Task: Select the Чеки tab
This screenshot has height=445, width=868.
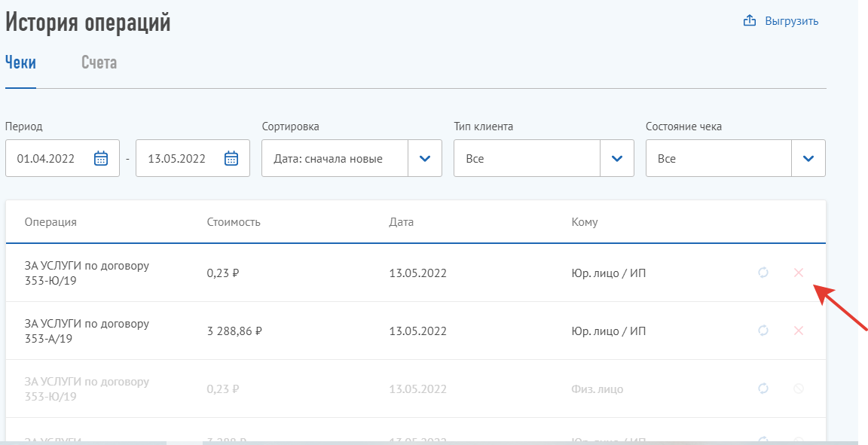Action: [20, 62]
